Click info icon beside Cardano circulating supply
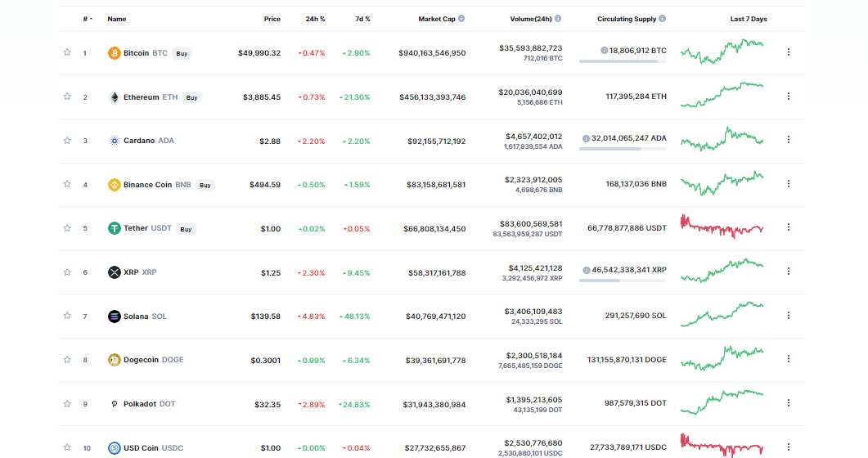This screenshot has width=868, height=458. pos(586,138)
